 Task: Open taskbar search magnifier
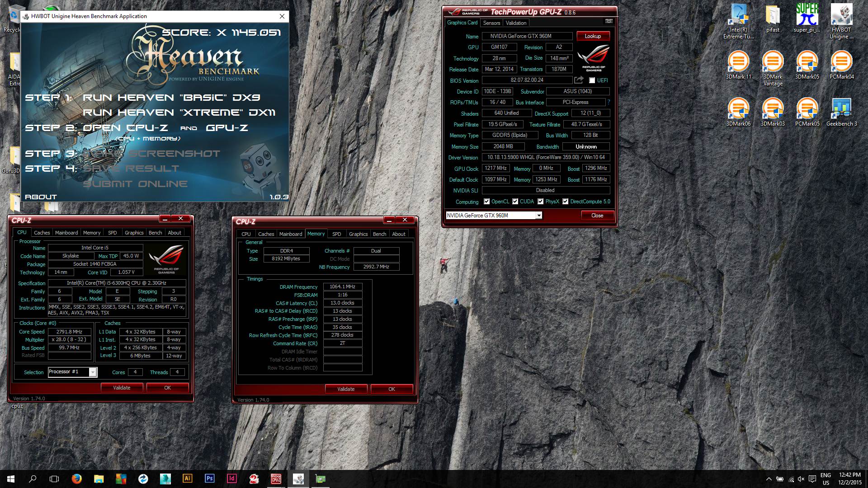click(x=33, y=479)
